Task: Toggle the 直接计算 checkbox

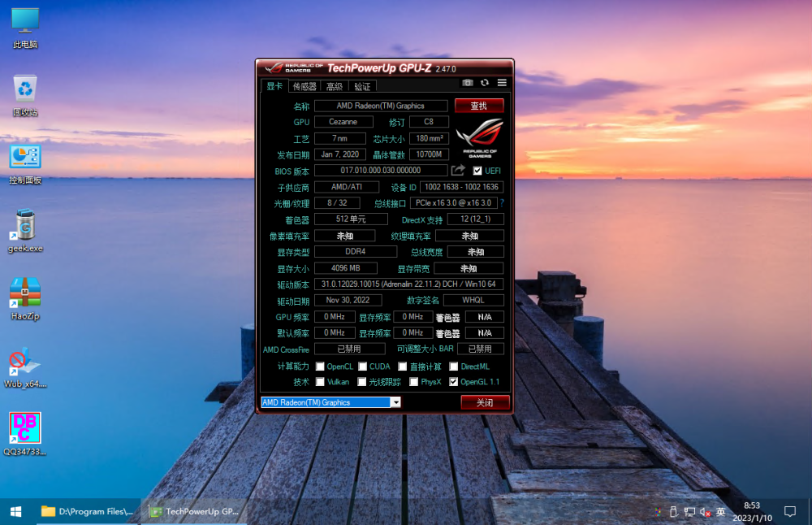Action: point(403,367)
